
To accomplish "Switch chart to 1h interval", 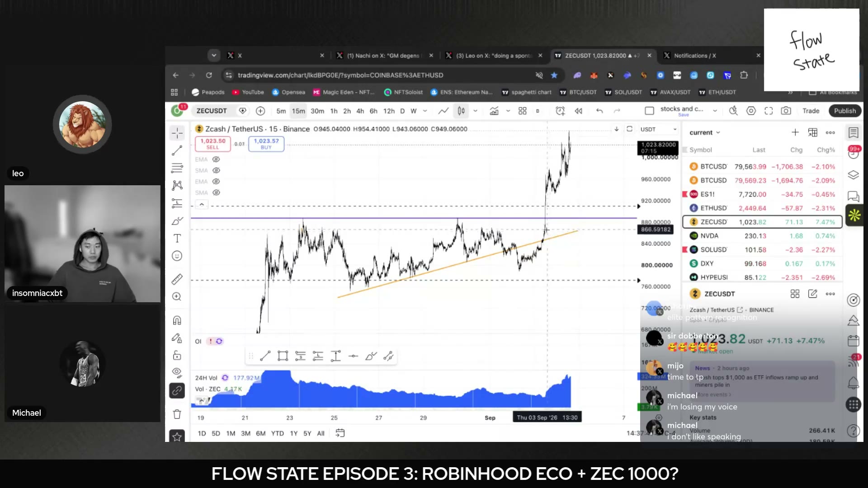I will pyautogui.click(x=334, y=111).
